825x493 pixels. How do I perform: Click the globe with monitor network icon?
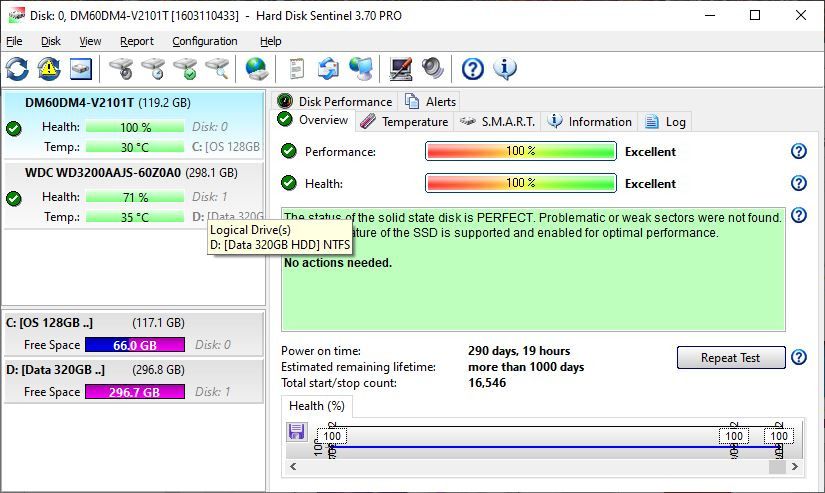(361, 69)
